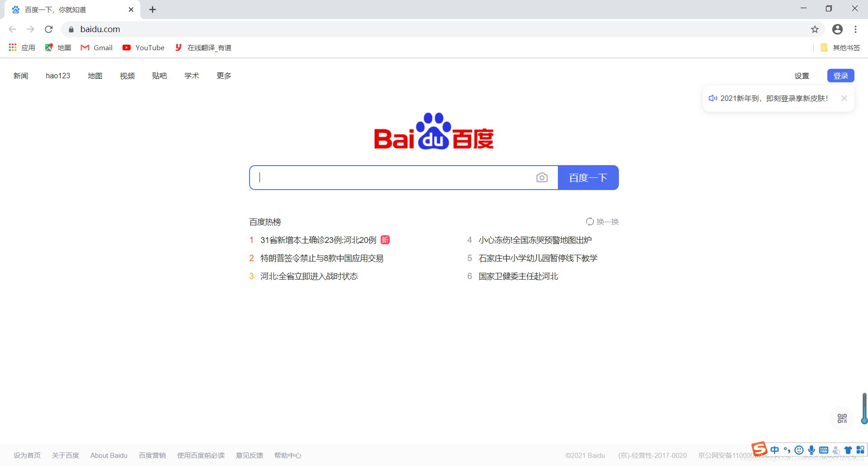Click the 使用百度前必读 footer link

pos(201,455)
